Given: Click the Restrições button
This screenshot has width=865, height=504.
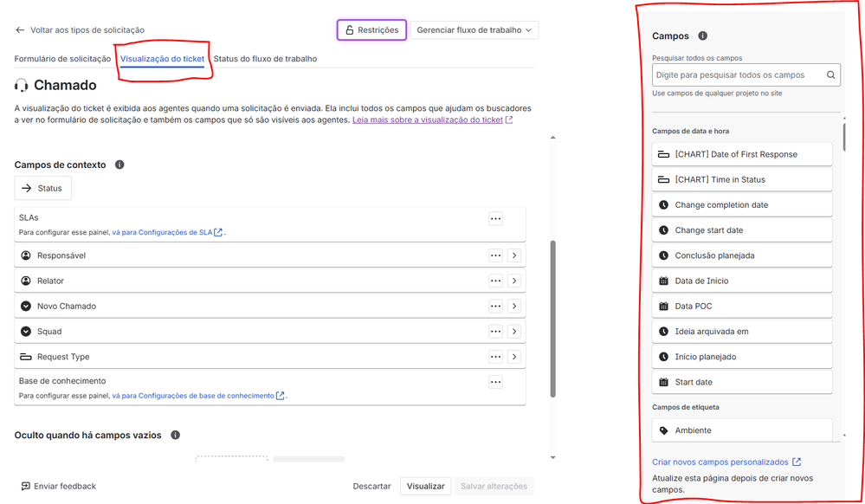Looking at the screenshot, I should tap(371, 29).
